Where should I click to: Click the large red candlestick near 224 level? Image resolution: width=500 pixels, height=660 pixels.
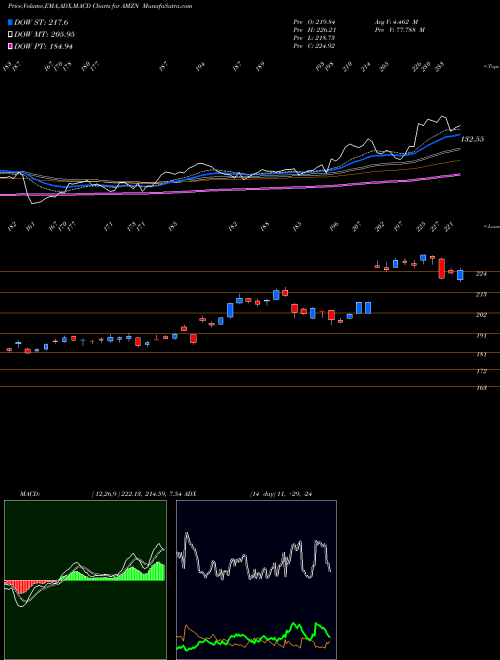click(x=441, y=268)
